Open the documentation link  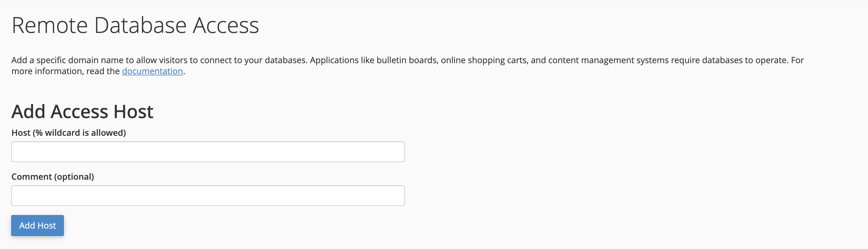pos(152,71)
